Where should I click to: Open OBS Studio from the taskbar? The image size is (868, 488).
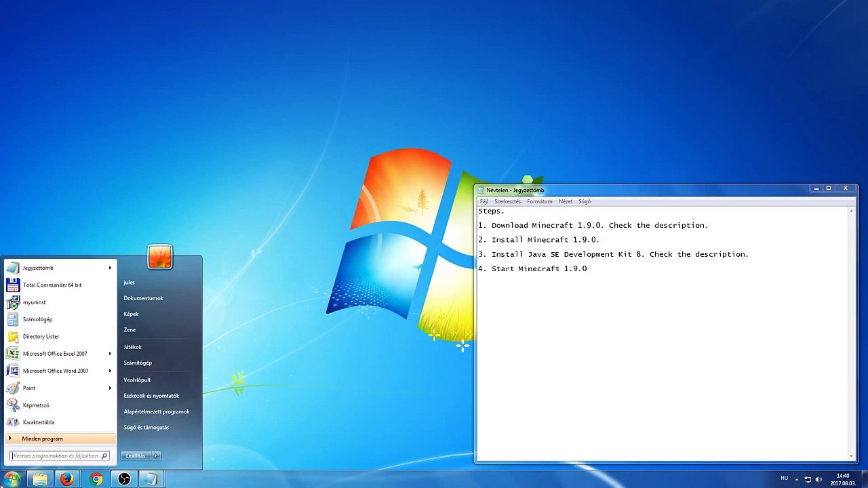(124, 479)
